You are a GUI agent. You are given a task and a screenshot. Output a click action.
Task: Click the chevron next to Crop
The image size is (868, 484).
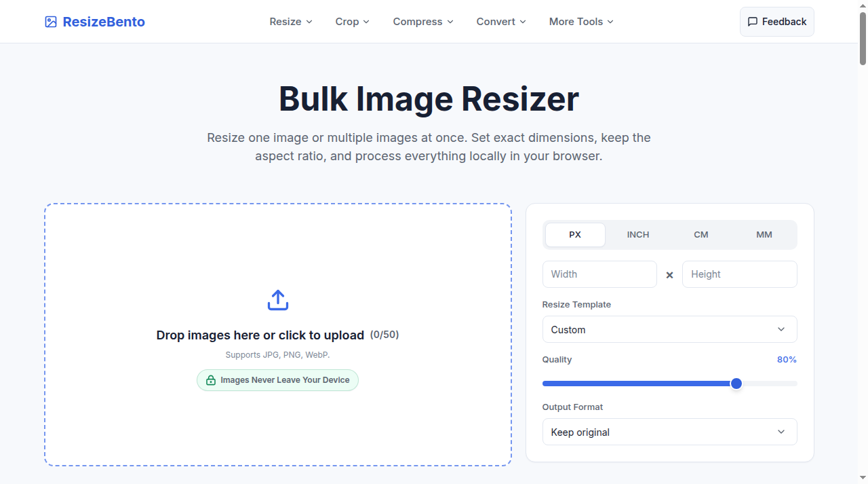366,22
